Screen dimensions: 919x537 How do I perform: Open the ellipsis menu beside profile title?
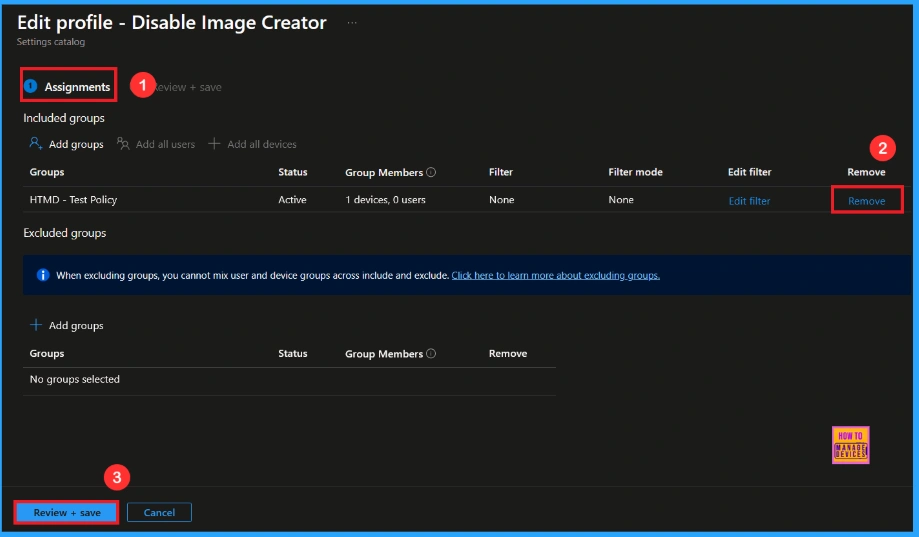pyautogui.click(x=352, y=23)
